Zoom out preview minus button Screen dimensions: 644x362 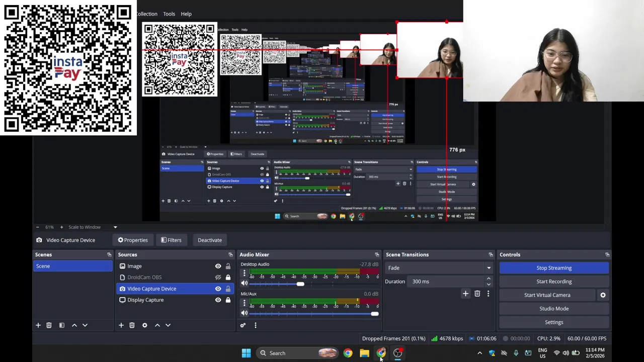[x=37, y=227]
